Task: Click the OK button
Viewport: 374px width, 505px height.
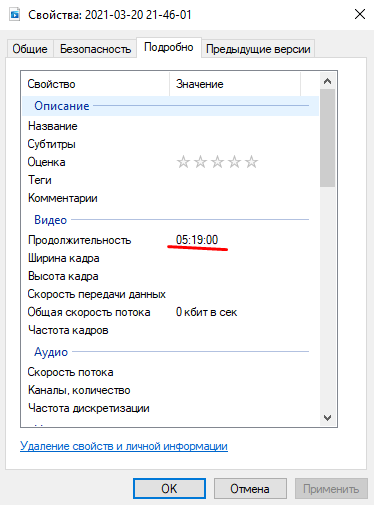Action: tap(169, 489)
